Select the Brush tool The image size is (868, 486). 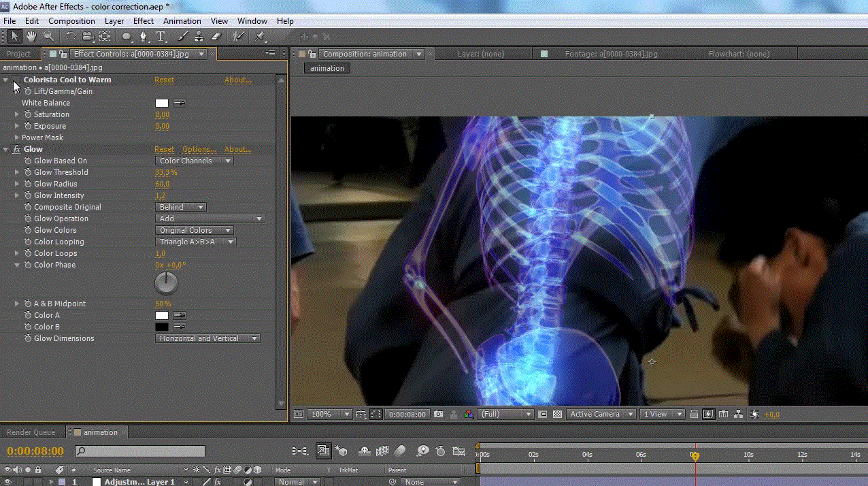(182, 36)
